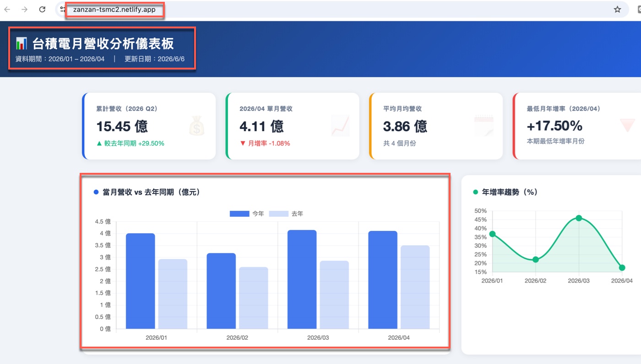Click the 2026/01 data point on 年增率 line

click(x=492, y=234)
